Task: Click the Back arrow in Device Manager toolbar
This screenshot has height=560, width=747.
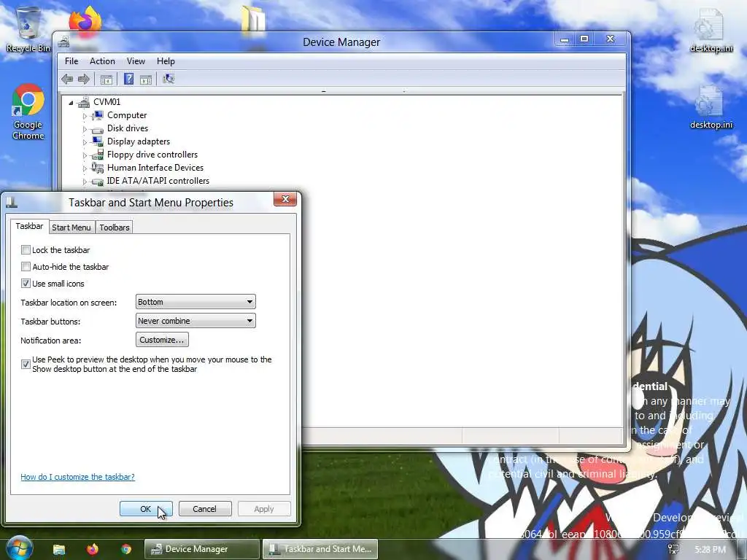Action: coord(67,79)
